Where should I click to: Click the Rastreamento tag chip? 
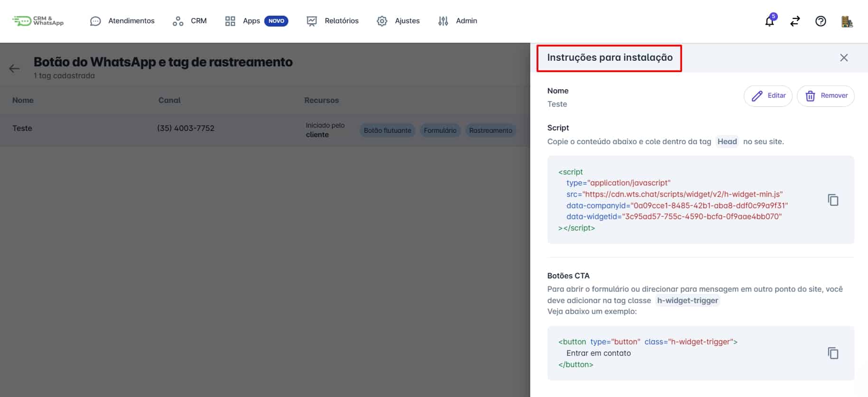tap(491, 130)
